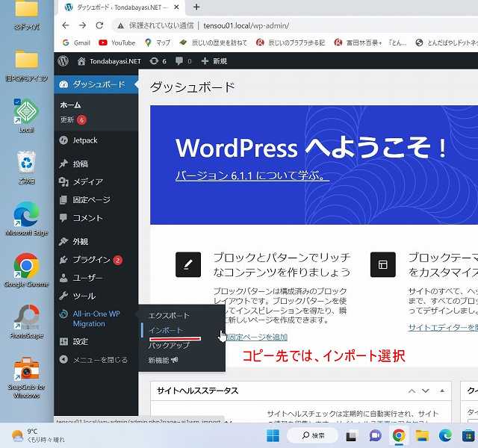
Task: Open the ＋新規 (New) dropdown in admin bar
Action: pyautogui.click(x=214, y=60)
